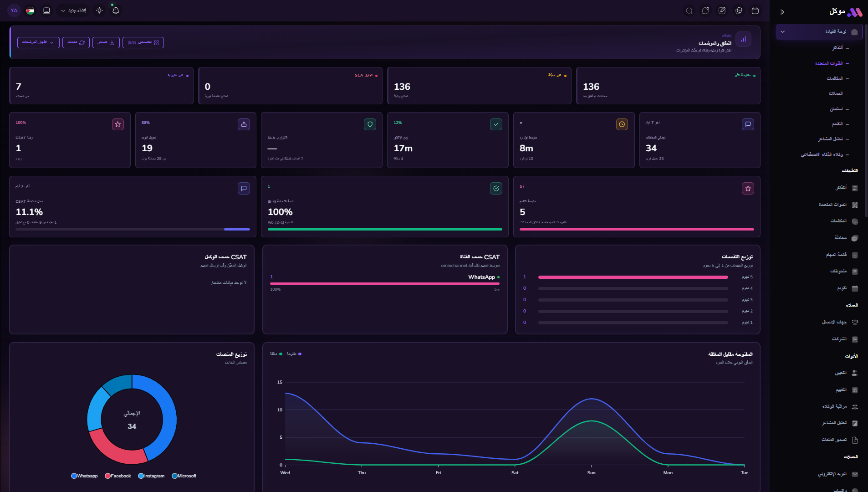
Task: Click the تصدير export button
Action: pyautogui.click(x=106, y=42)
